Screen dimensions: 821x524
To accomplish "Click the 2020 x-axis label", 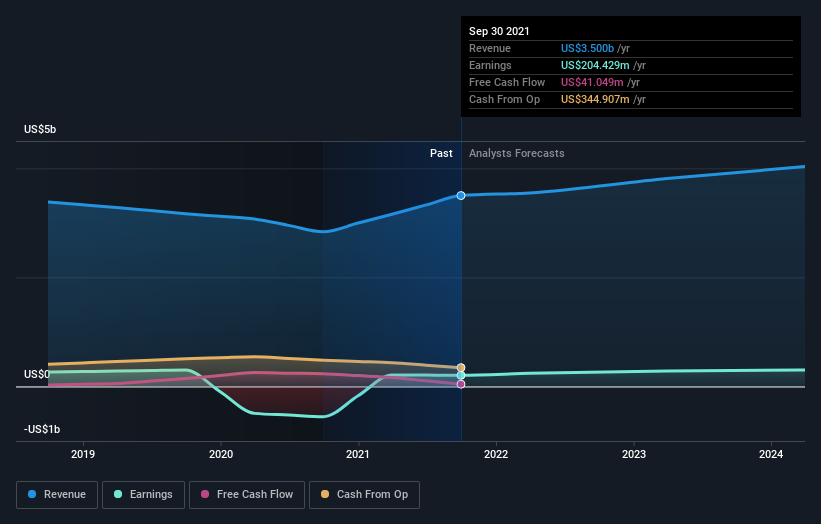I will [x=221, y=454].
